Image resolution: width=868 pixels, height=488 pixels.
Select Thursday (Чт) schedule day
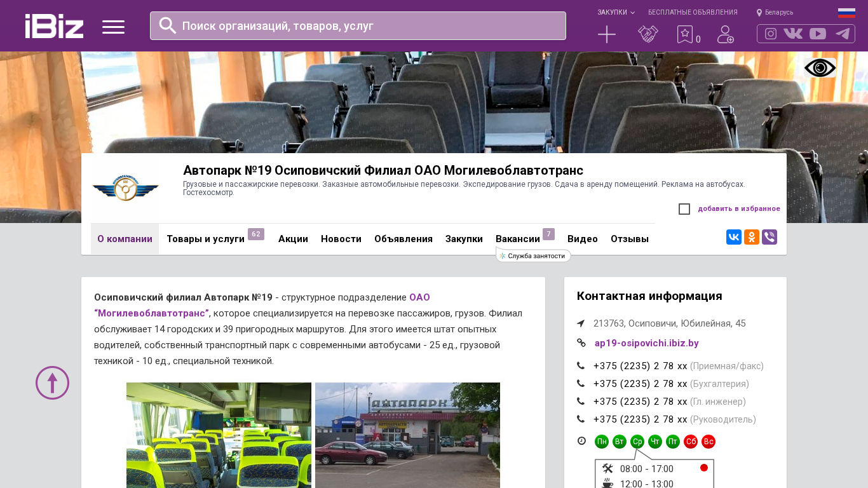[x=655, y=442]
